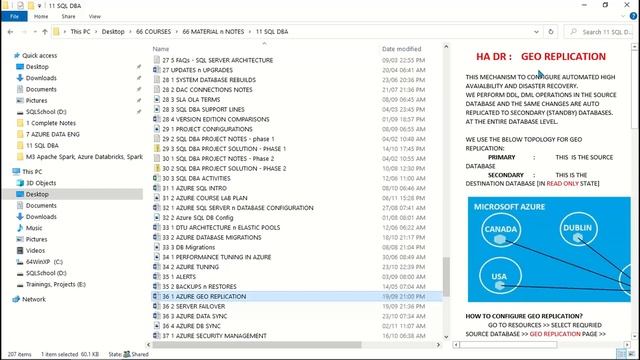This screenshot has height=360, width=640.
Task: Select icon of 37 1 AZURE SECURITY MANAGEMENT
Action: [x=156, y=336]
